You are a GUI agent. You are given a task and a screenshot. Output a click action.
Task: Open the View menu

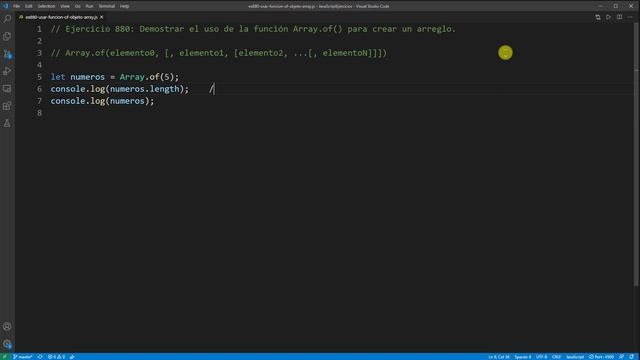(x=65, y=6)
